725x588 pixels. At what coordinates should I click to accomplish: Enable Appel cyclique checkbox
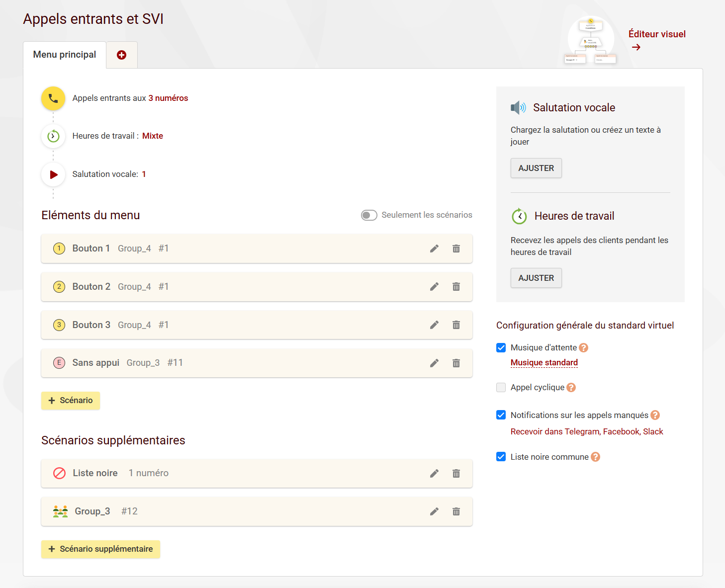501,388
